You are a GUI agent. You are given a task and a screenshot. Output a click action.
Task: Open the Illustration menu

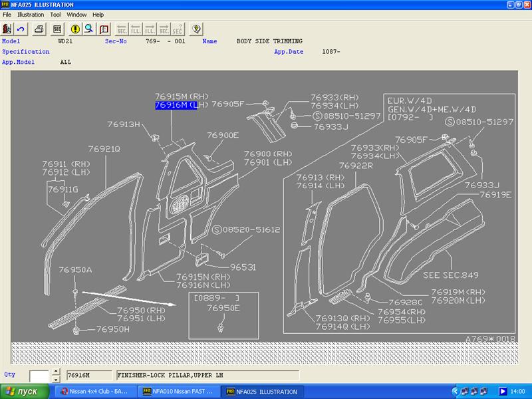tap(31, 15)
